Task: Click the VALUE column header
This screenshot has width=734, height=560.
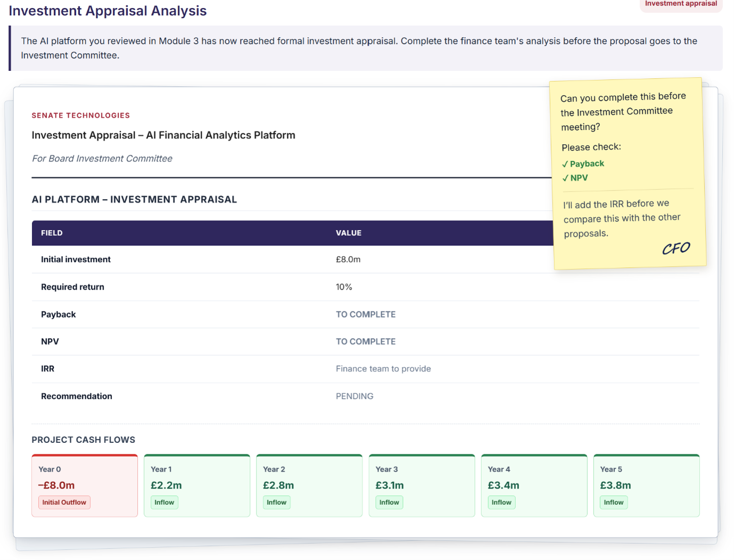Action: click(349, 233)
